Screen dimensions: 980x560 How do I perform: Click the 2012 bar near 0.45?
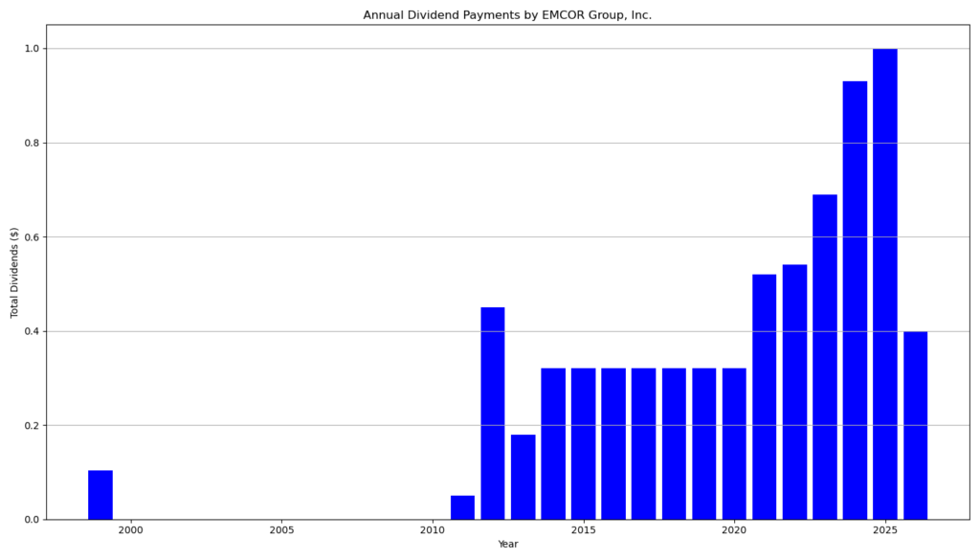[493, 414]
